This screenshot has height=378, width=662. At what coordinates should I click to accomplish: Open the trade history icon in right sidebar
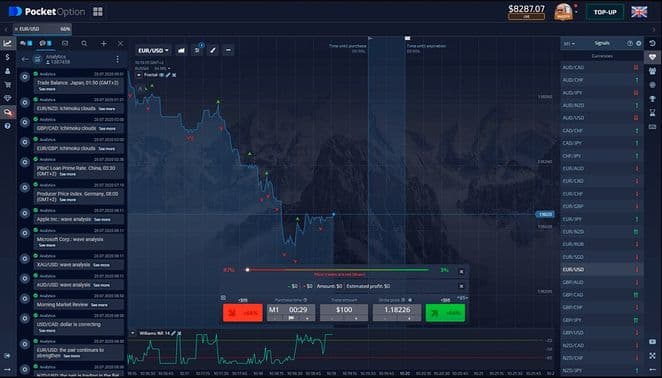652,43
